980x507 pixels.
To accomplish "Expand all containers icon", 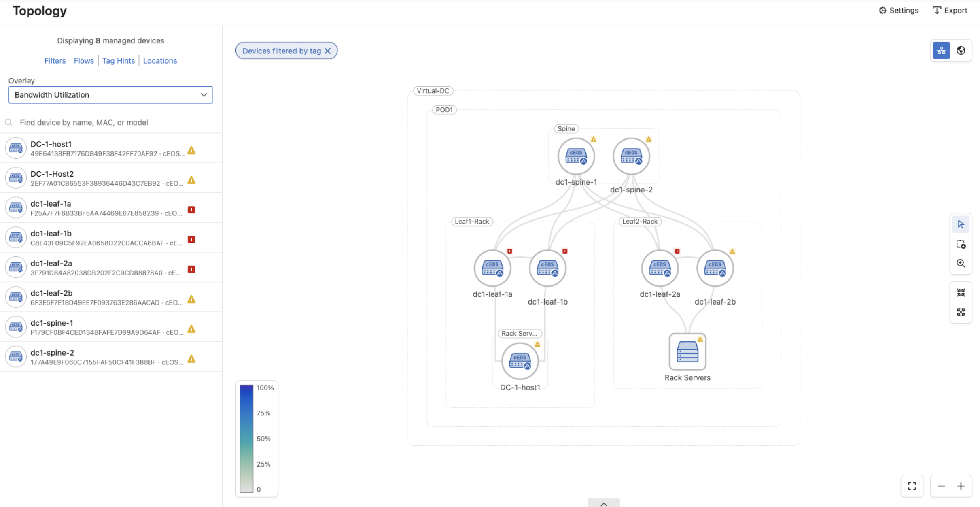I will pyautogui.click(x=961, y=312).
